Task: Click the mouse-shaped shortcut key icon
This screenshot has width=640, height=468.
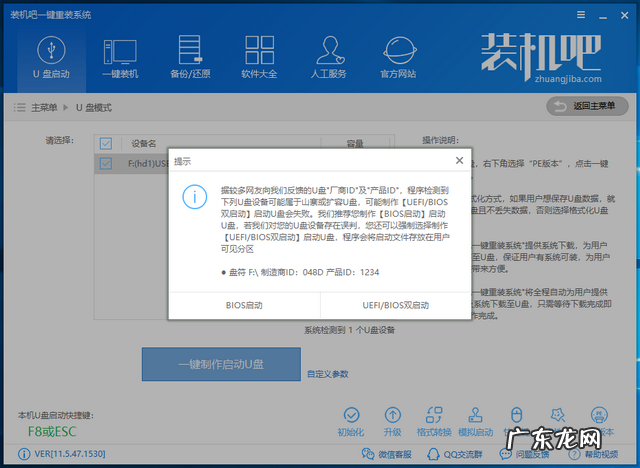Action: tap(517, 415)
